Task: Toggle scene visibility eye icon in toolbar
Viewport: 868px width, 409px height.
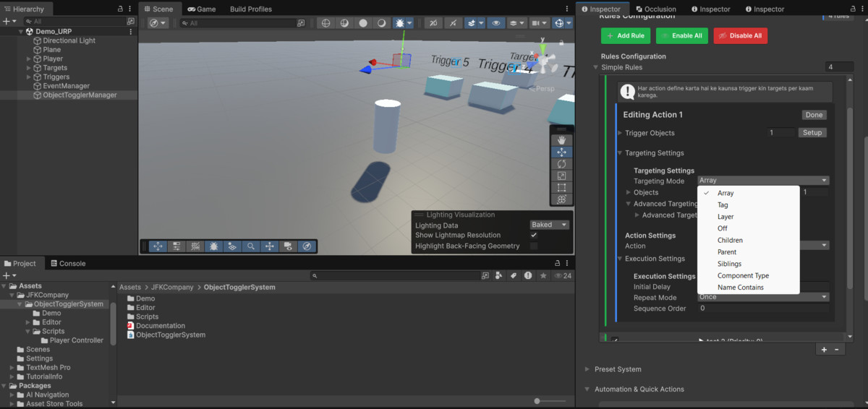Action: (496, 23)
